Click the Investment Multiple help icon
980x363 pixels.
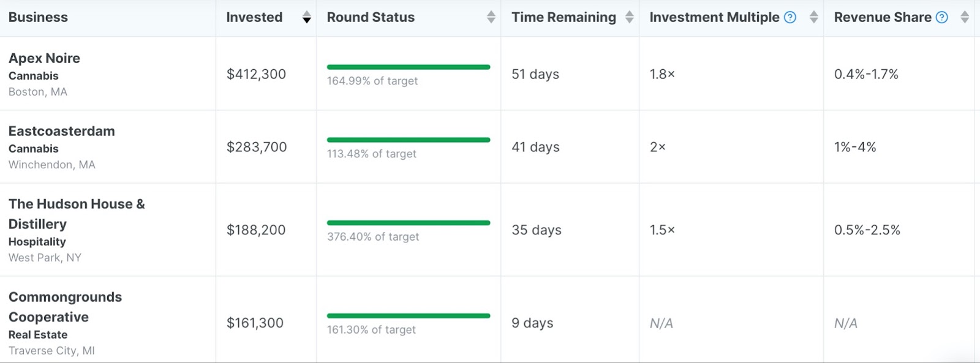(x=790, y=17)
